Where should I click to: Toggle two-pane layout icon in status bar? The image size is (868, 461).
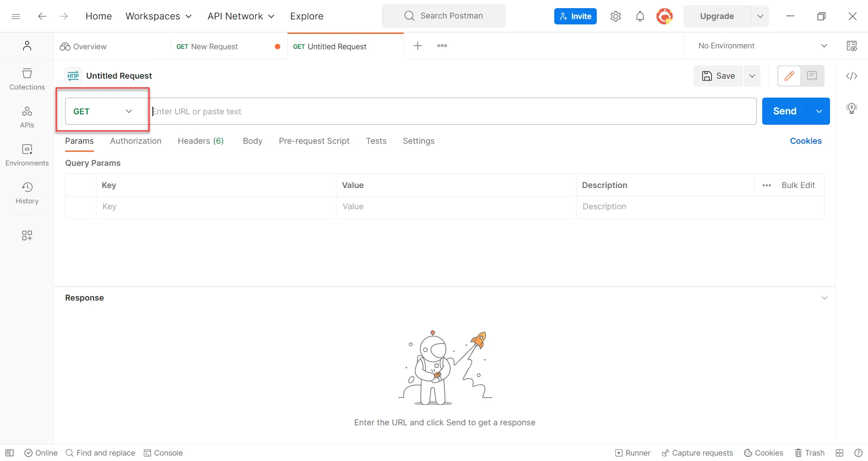[x=840, y=453]
